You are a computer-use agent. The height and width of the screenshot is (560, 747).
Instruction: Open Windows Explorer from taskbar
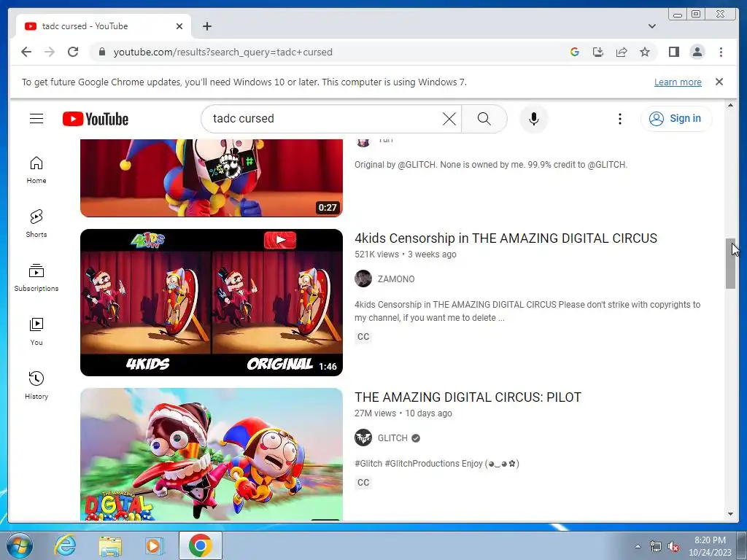click(x=110, y=545)
